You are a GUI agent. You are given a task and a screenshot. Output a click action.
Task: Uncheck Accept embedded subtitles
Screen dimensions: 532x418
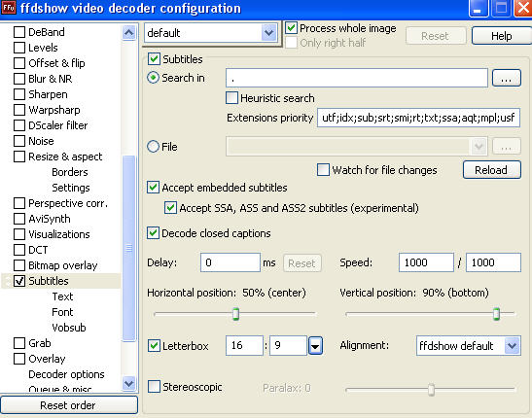tap(153, 188)
